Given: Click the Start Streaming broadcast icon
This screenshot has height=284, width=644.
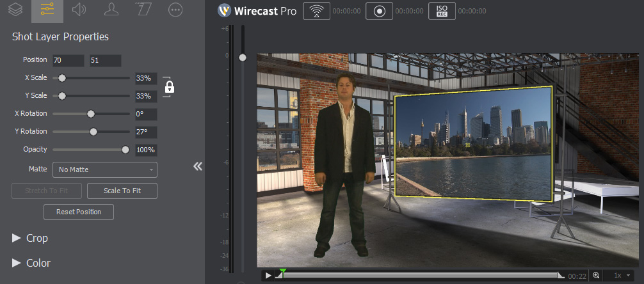Looking at the screenshot, I should (314, 11).
